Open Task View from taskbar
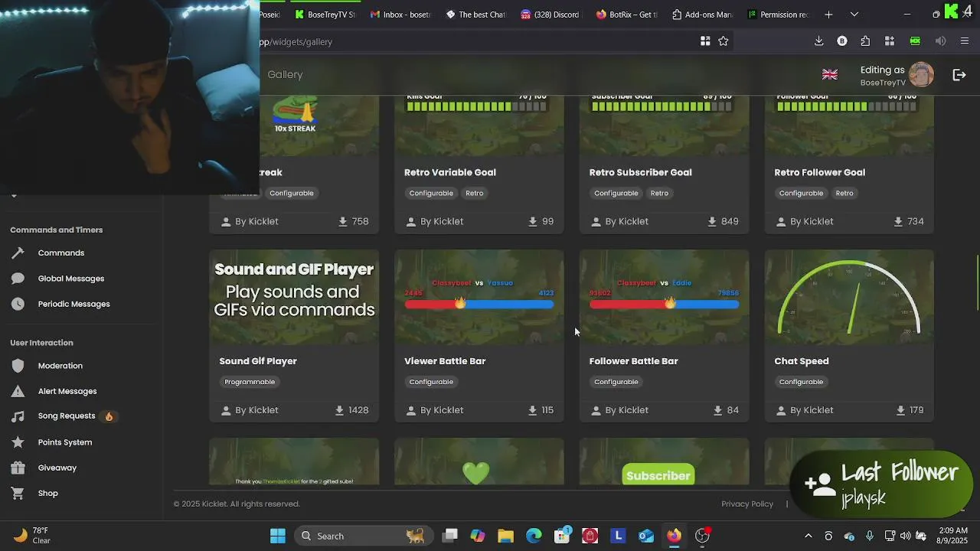This screenshot has width=980, height=551. [450, 536]
